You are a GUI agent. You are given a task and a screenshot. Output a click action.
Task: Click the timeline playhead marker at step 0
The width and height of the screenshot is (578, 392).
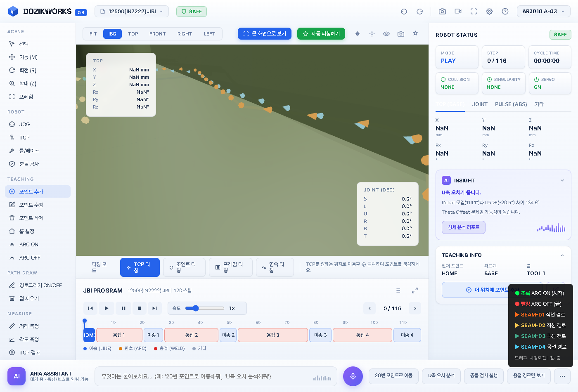point(85,321)
